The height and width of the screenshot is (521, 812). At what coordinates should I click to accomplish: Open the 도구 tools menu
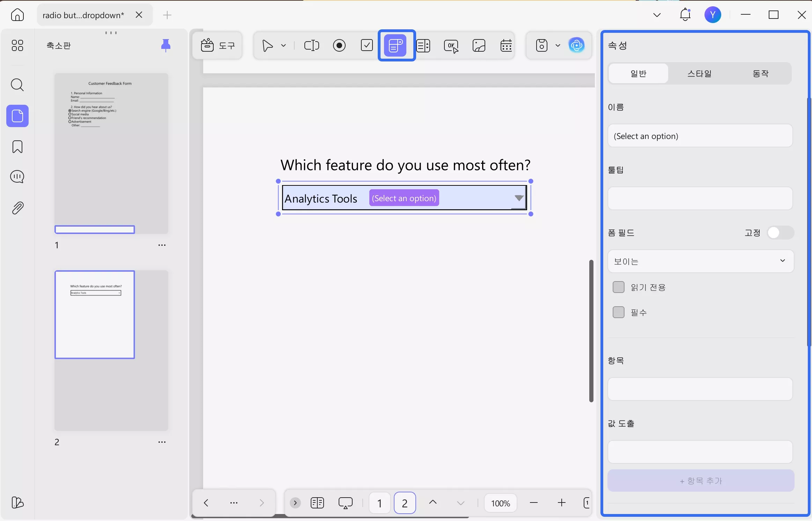pos(217,45)
